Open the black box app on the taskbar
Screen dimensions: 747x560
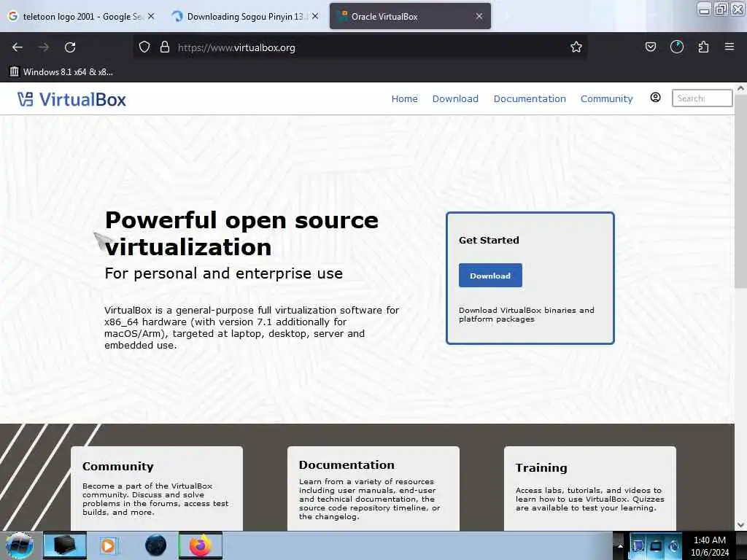[65, 545]
